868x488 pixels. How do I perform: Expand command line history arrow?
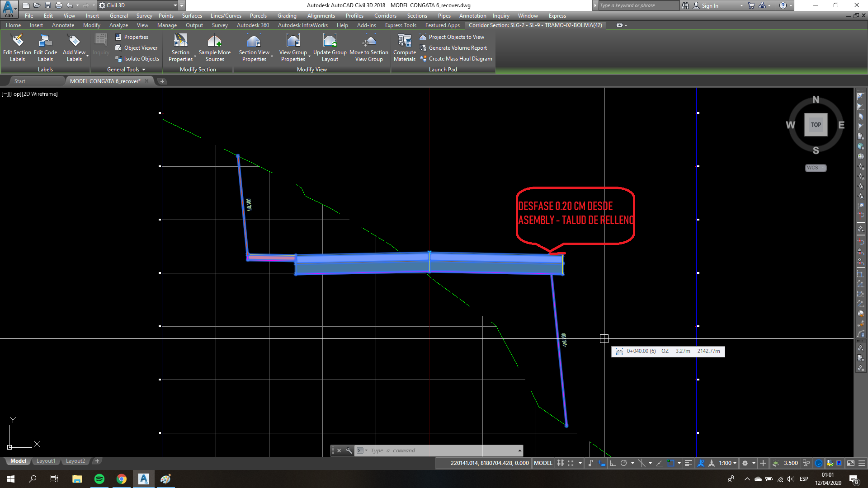520,450
